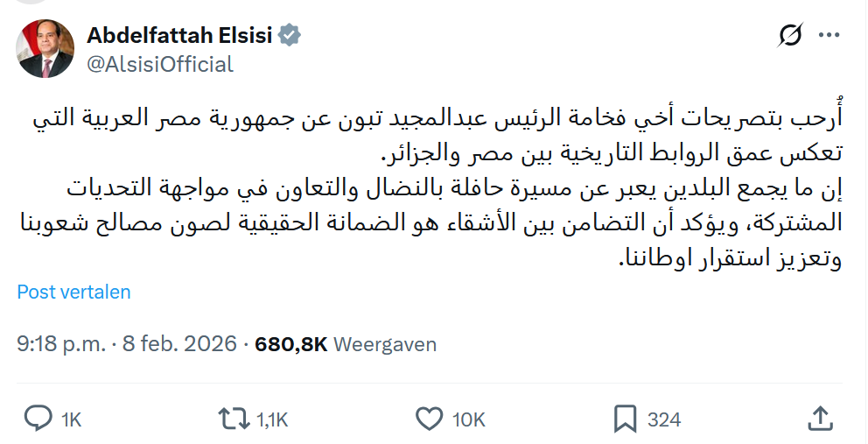This screenshot has height=444, width=868.
Task: Click the 10K likes count
Action: (468, 419)
